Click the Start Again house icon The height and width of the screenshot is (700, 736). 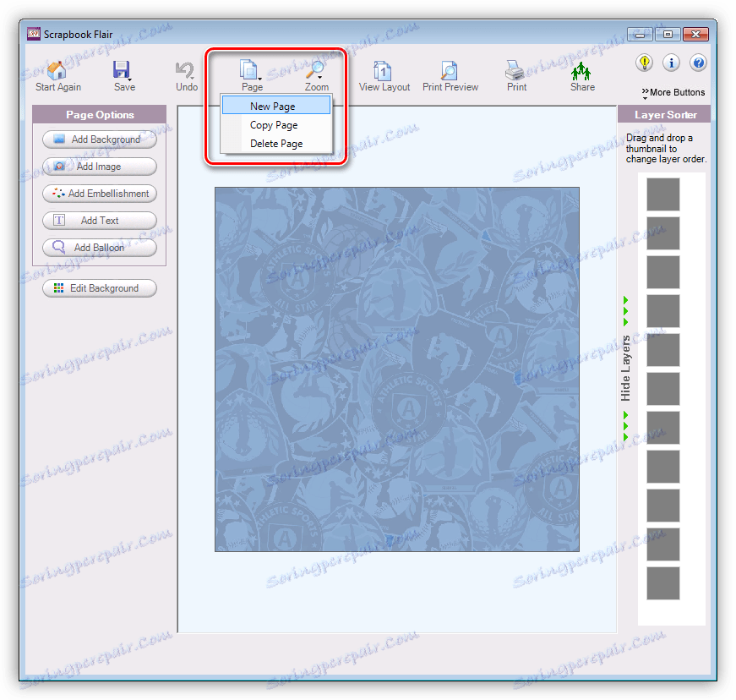point(57,70)
